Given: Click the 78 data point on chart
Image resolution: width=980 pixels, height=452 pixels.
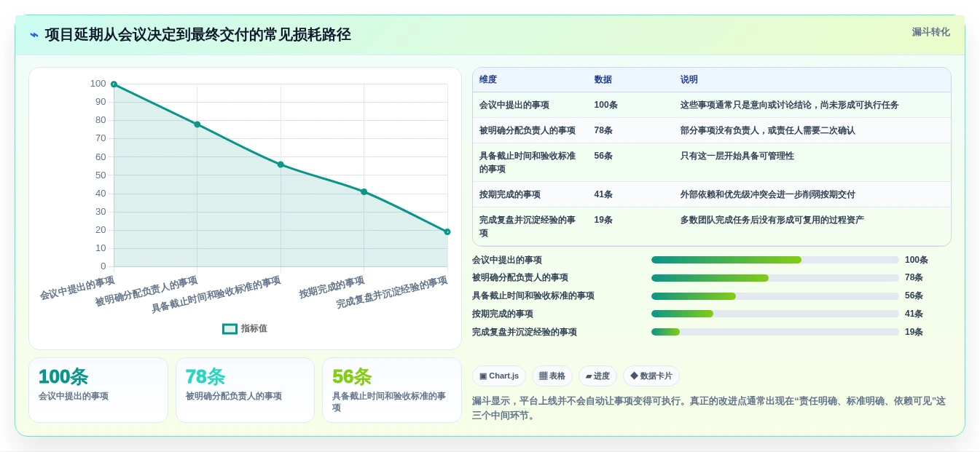Looking at the screenshot, I should coord(197,124).
